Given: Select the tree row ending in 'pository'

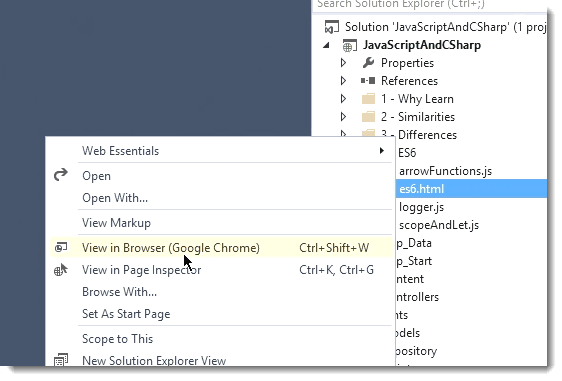Looking at the screenshot, I should click(416, 351).
